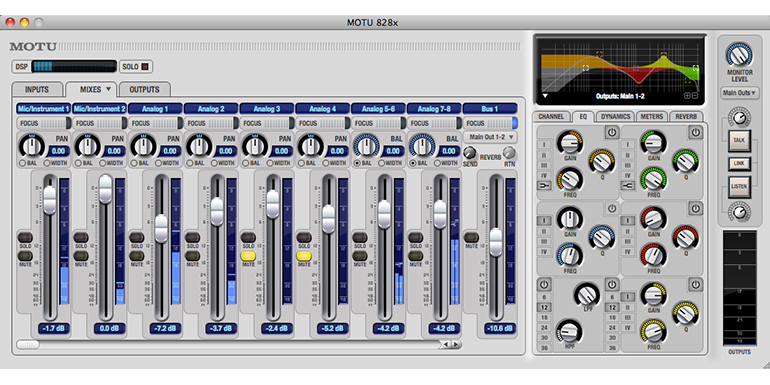
Task: Click the Monitor Level knob
Action: pos(740,55)
